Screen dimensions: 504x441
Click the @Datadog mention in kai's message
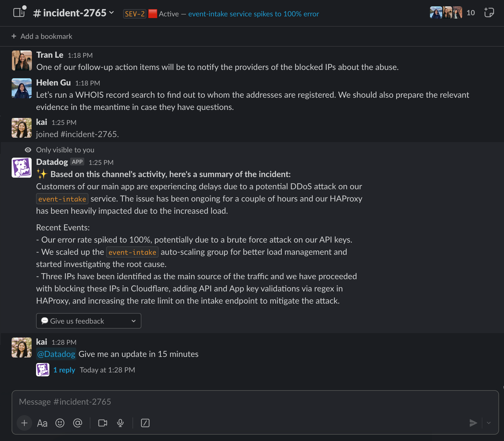(56, 354)
